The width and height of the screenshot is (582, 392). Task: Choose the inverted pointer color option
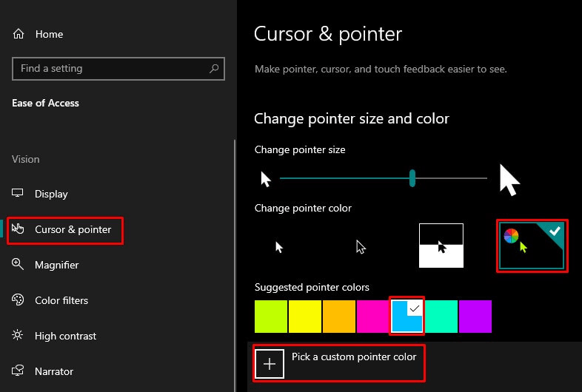(441, 246)
